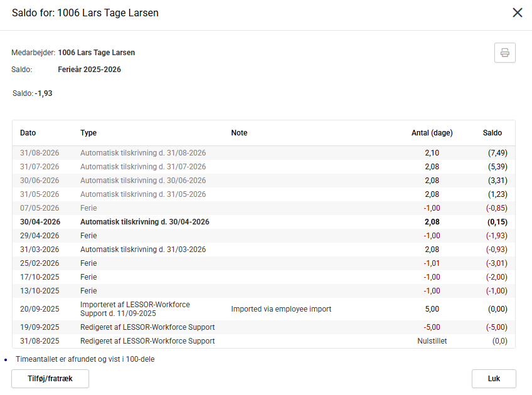Click the Dato column header
532x395 pixels.
pyautogui.click(x=28, y=133)
